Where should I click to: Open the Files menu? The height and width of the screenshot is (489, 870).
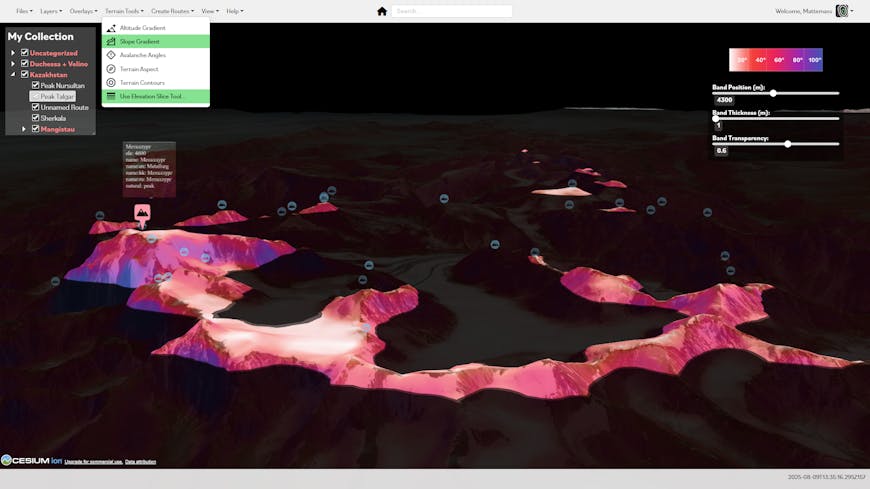point(24,11)
